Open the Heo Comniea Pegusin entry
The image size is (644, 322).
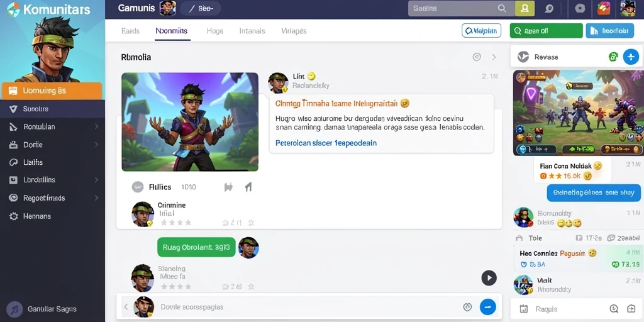[579, 258]
